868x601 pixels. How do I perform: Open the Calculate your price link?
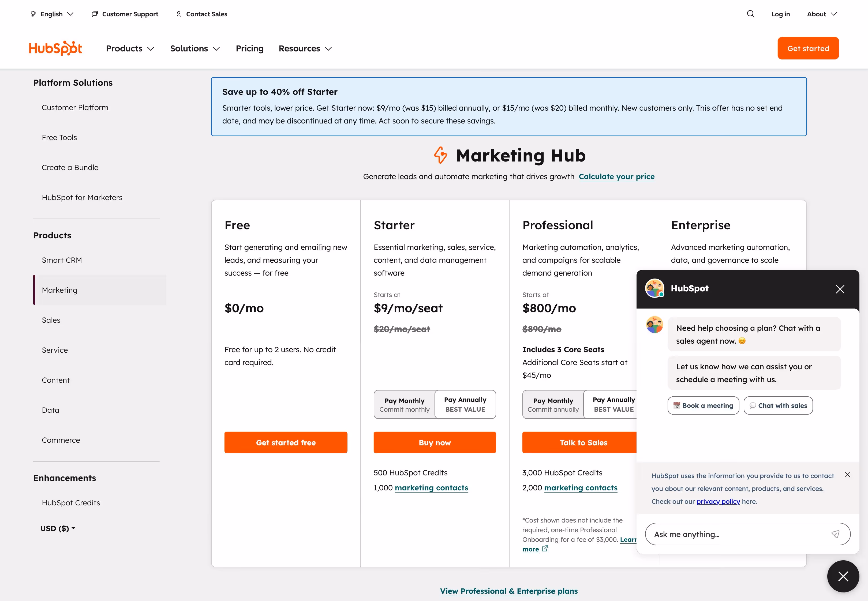click(x=616, y=176)
